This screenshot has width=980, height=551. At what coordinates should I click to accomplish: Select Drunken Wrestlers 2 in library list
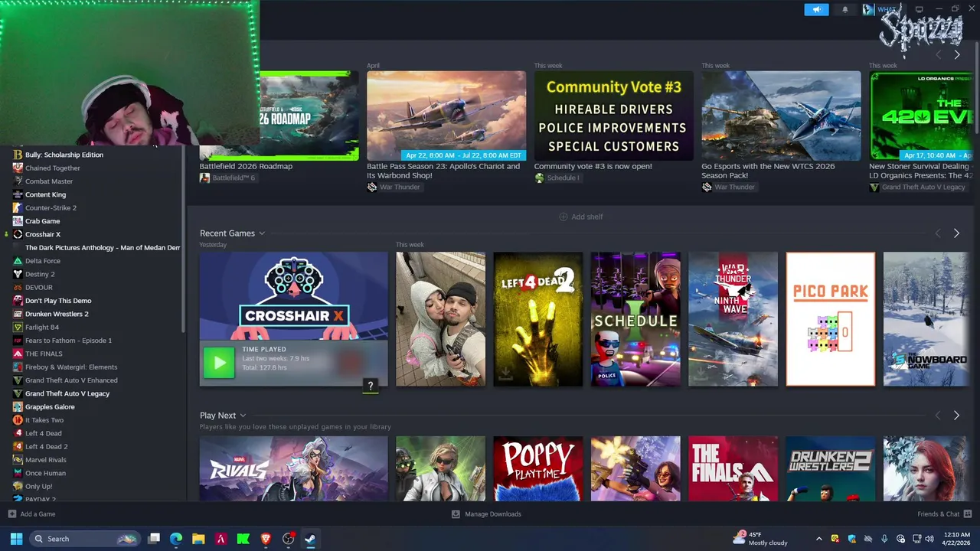click(x=57, y=314)
